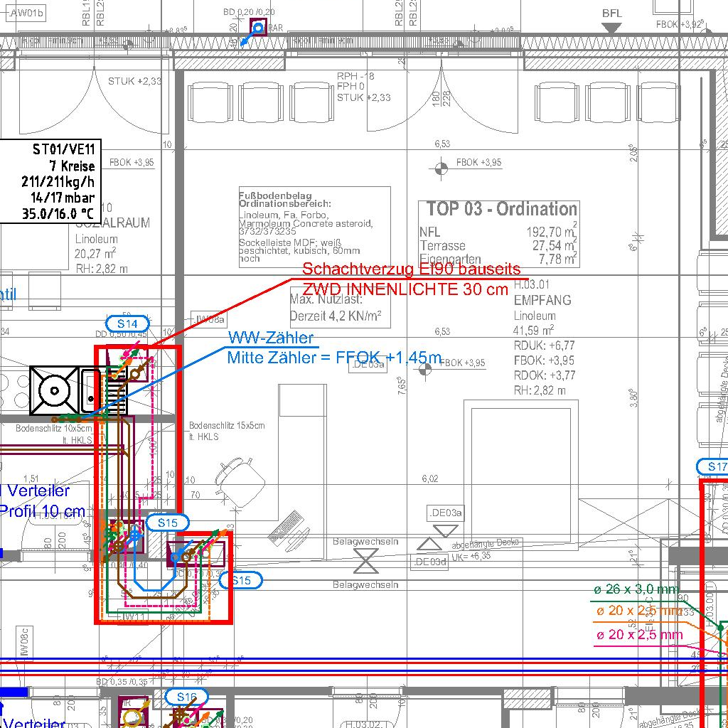Image resolution: width=728 pixels, height=728 pixels.
Task: Click the 'RDOK: +3,77' value
Action: click(x=544, y=375)
